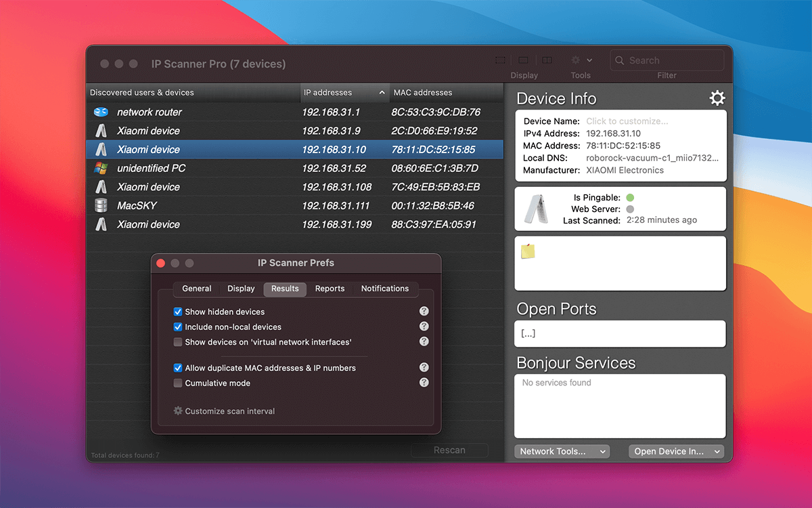Select the unidentified PC row name
Screen dimensions: 812x508
[152, 168]
